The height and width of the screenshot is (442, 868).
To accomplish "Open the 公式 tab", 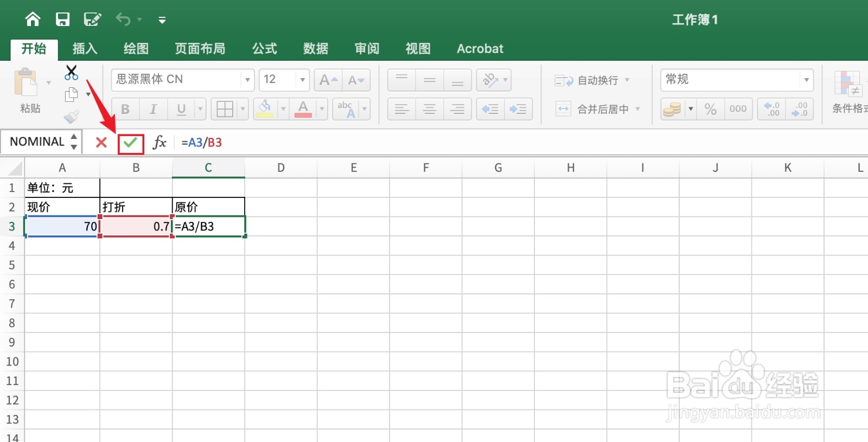I will (x=264, y=49).
